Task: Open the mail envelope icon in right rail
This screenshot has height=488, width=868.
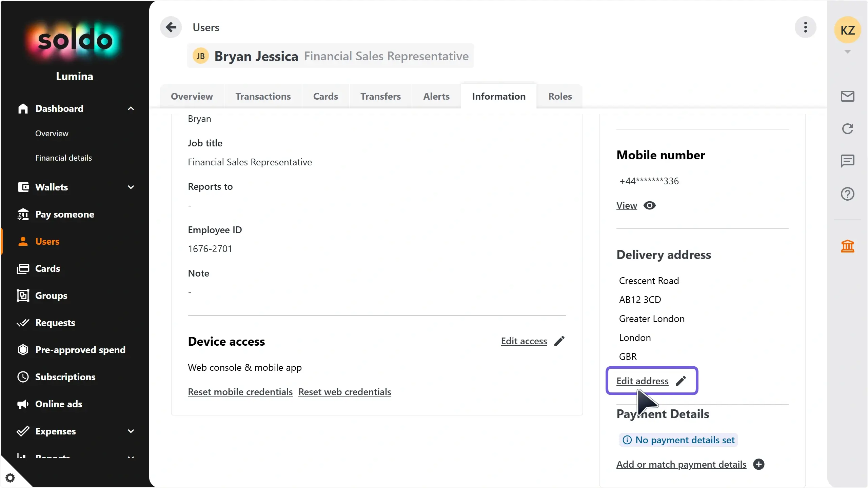Action: pyautogui.click(x=847, y=96)
